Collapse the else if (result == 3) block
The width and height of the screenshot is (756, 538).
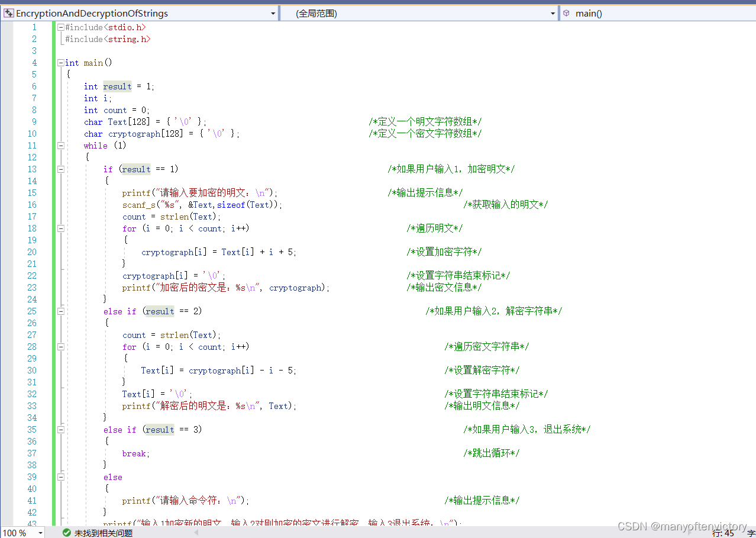[60, 430]
